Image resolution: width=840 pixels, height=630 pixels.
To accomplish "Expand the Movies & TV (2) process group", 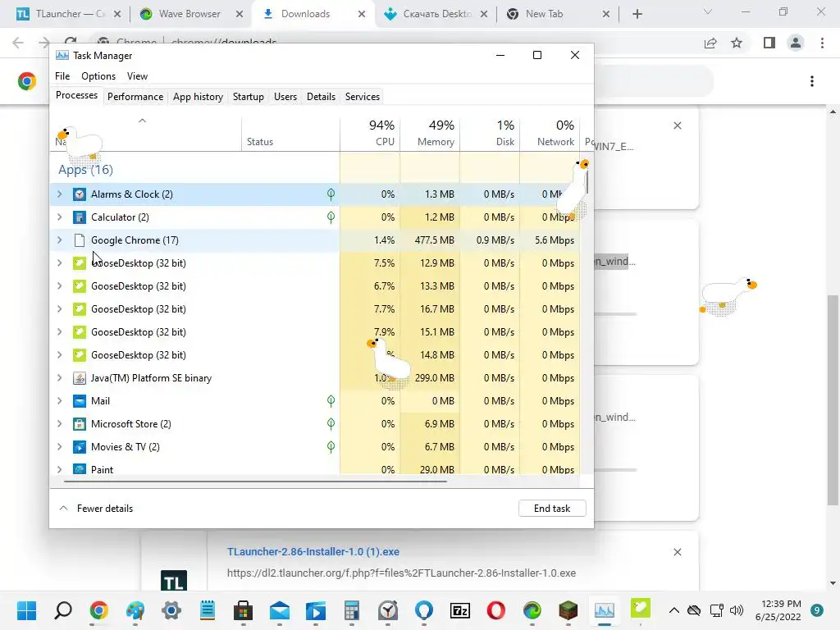I will click(x=59, y=447).
